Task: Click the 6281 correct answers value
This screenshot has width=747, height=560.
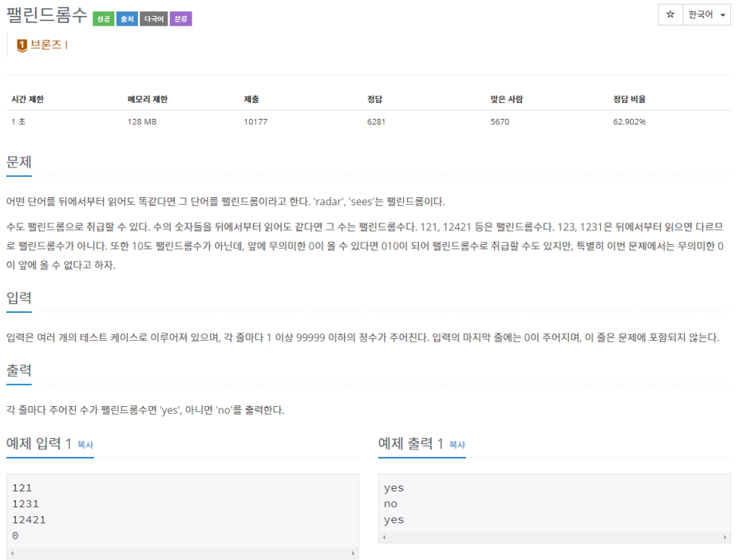Action: point(376,122)
